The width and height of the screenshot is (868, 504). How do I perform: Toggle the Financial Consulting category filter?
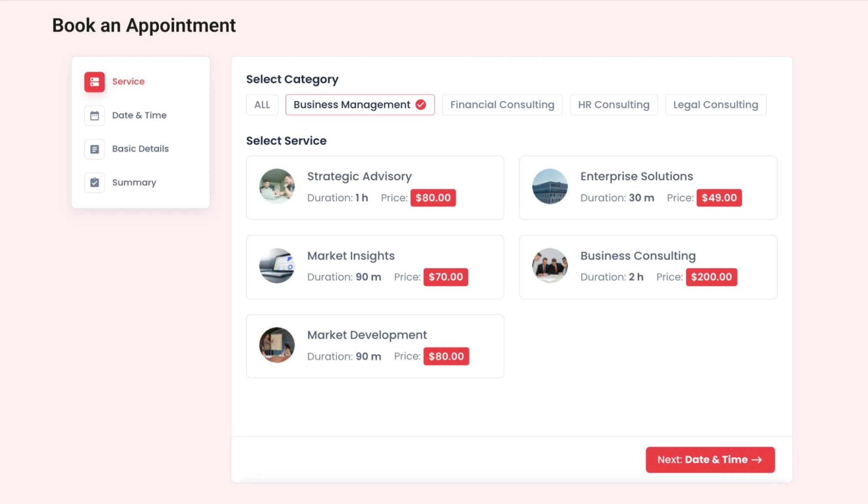[x=502, y=104]
